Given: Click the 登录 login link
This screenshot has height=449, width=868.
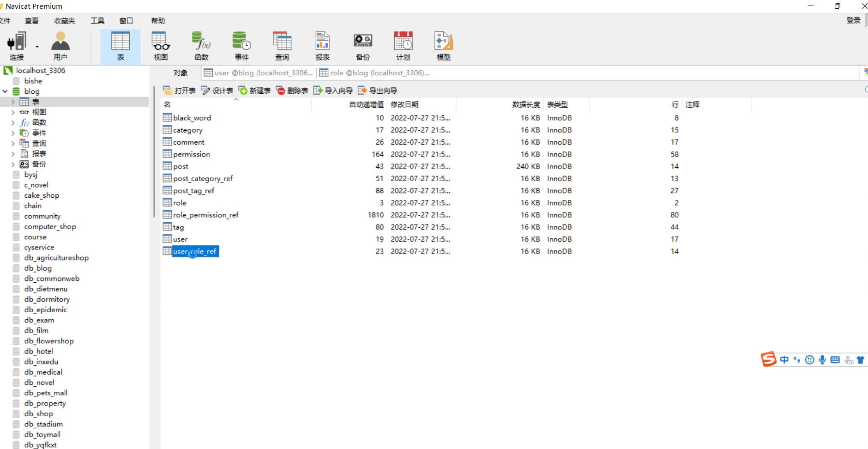Looking at the screenshot, I should (853, 20).
